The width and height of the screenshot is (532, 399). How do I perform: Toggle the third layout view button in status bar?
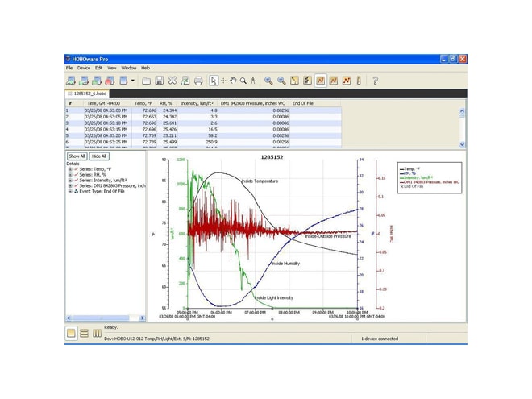pyautogui.click(x=97, y=333)
